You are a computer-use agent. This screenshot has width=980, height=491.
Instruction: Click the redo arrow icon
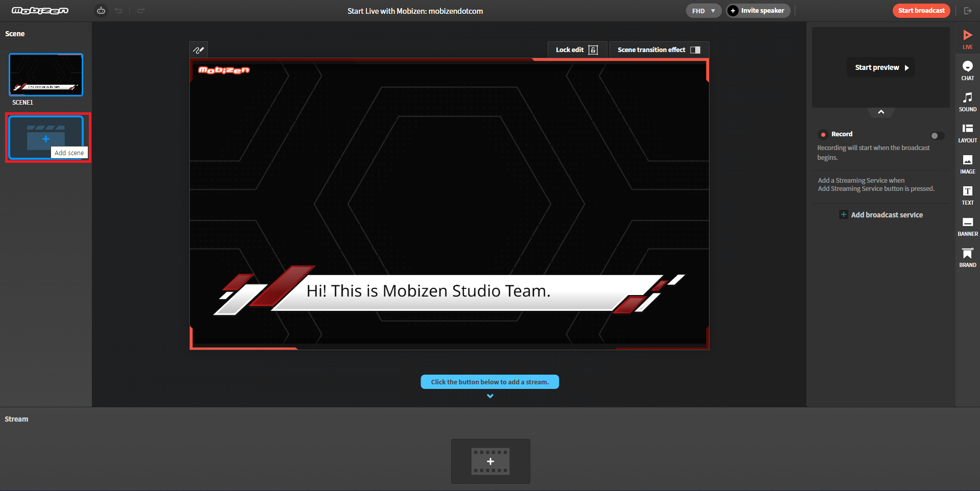[x=141, y=11]
